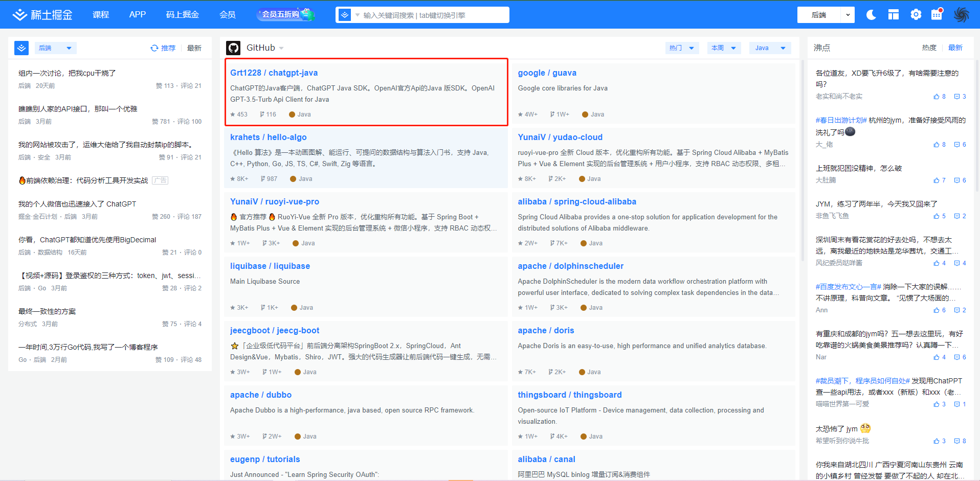
Task: Open the 会员 menu item
Action: click(228, 15)
